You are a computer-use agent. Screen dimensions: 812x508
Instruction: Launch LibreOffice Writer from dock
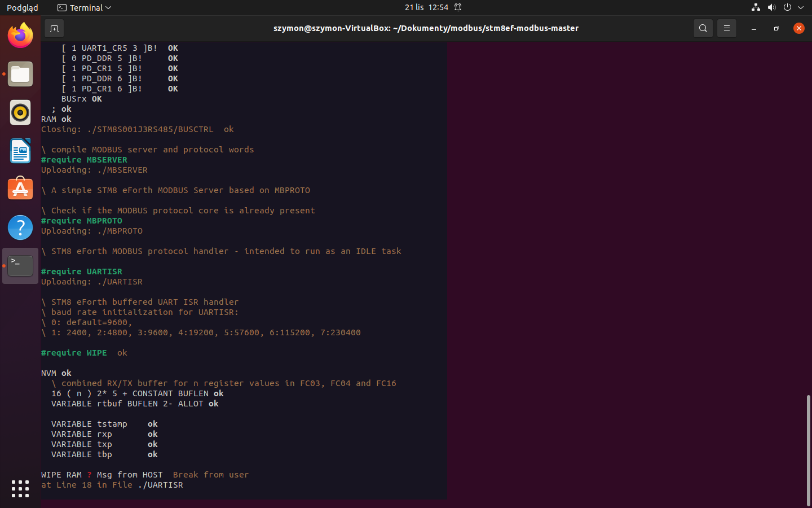(20, 151)
